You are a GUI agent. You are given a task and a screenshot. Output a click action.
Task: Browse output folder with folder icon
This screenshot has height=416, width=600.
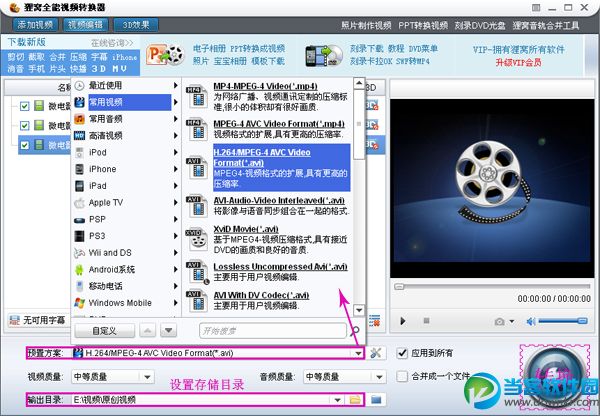355,400
